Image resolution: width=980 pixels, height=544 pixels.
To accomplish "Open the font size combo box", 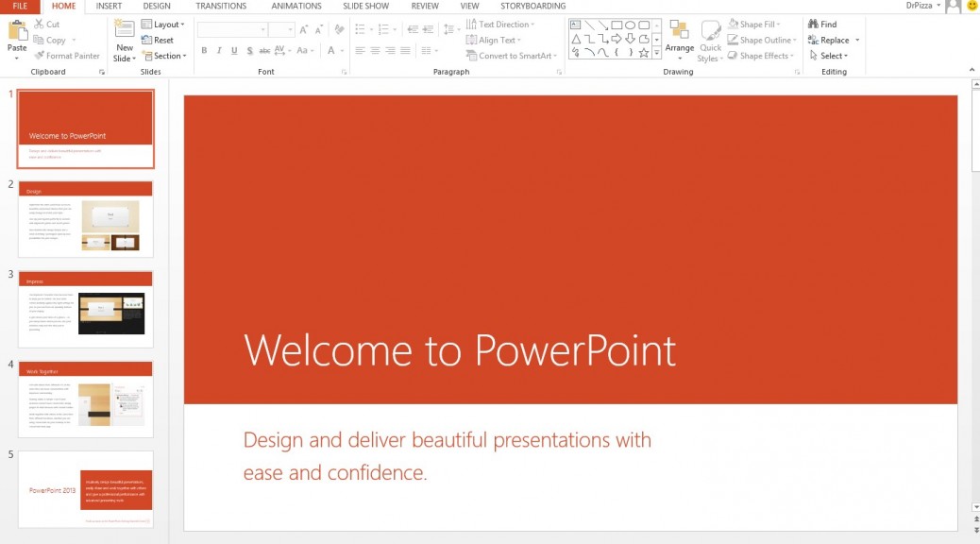I will click(281, 29).
